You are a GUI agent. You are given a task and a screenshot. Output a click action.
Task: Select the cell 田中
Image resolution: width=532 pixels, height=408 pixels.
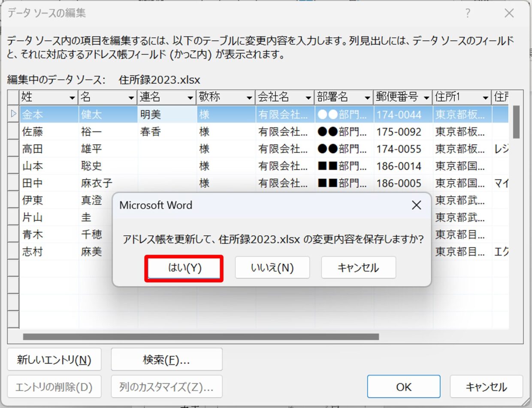coord(49,183)
